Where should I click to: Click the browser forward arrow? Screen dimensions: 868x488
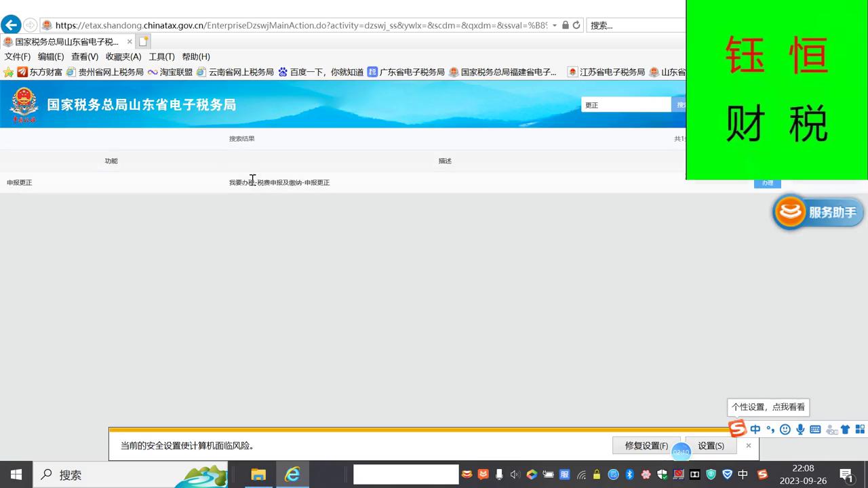pyautogui.click(x=30, y=25)
